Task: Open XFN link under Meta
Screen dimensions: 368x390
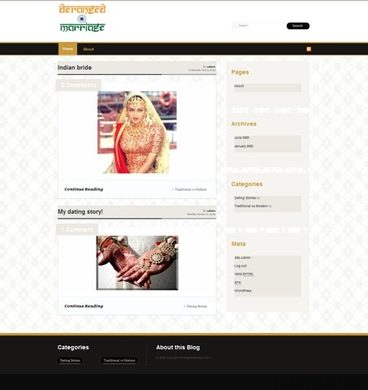Action: pos(237,282)
